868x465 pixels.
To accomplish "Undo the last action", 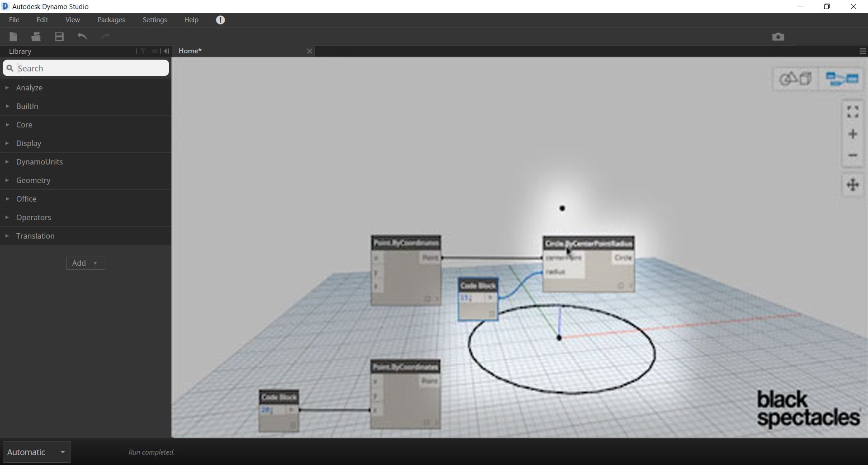I will 82,37.
